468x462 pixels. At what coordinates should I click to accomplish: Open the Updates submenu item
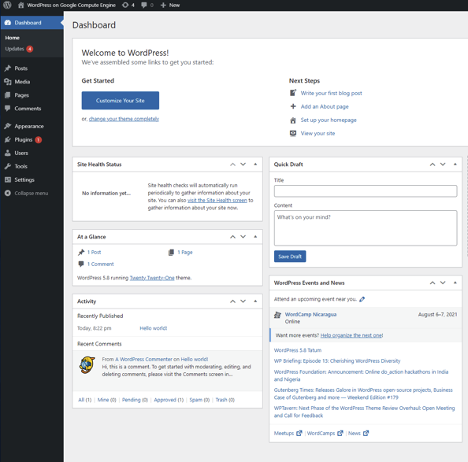(14, 49)
